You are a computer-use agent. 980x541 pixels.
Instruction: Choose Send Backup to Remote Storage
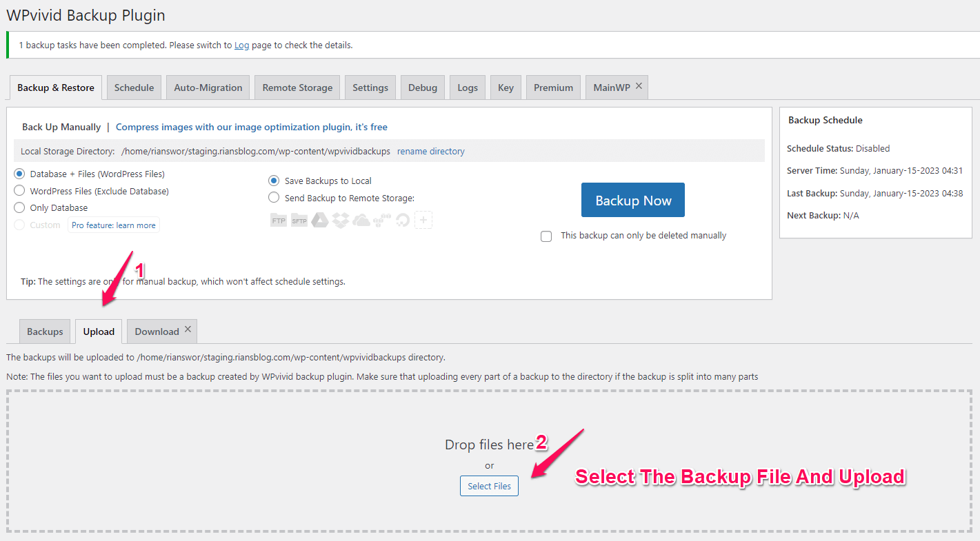274,198
